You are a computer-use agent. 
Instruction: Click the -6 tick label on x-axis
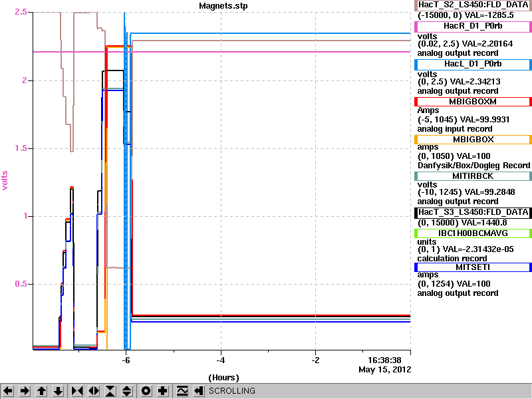(x=126, y=360)
